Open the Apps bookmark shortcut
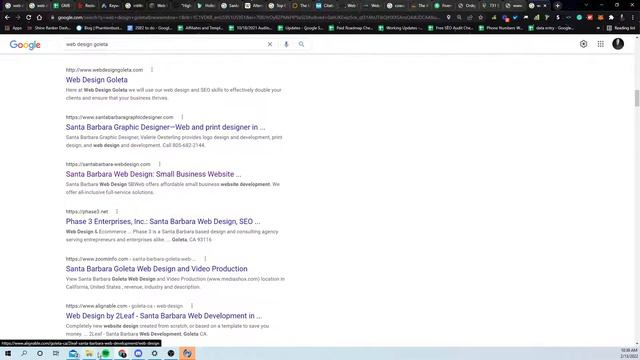The height and width of the screenshot is (360, 640). [13, 28]
